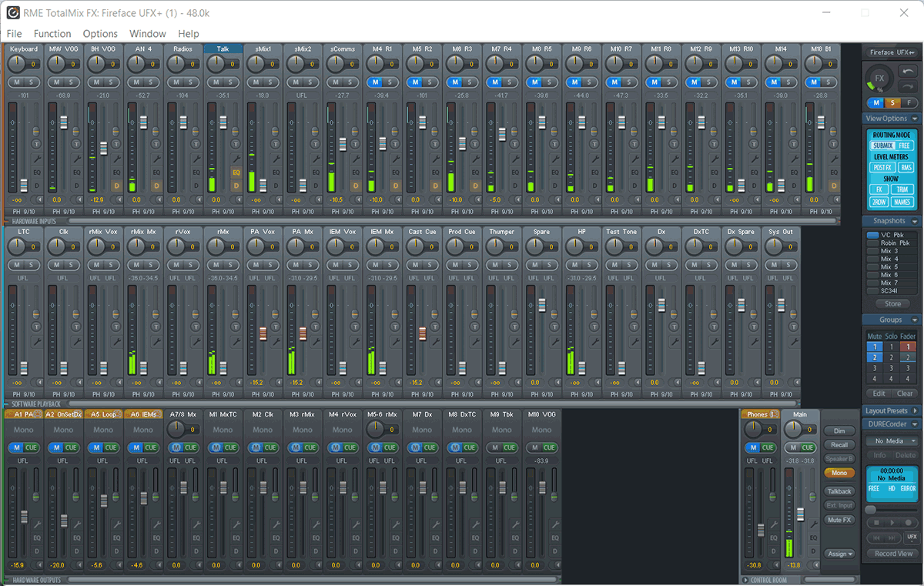Open wrench settings on A1 PA output
Viewport: 924px width, 586px height.
pyautogui.click(x=36, y=524)
